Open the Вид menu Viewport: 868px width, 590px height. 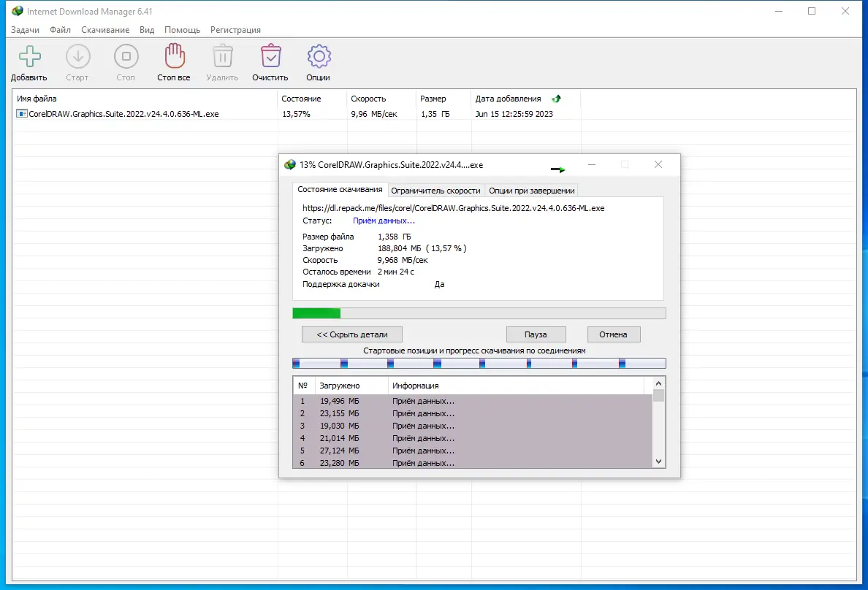tap(147, 30)
